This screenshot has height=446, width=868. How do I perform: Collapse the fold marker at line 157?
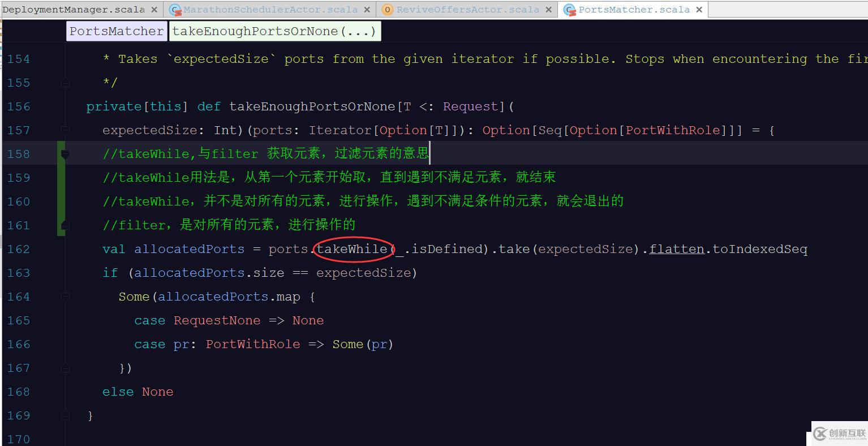tap(65, 130)
